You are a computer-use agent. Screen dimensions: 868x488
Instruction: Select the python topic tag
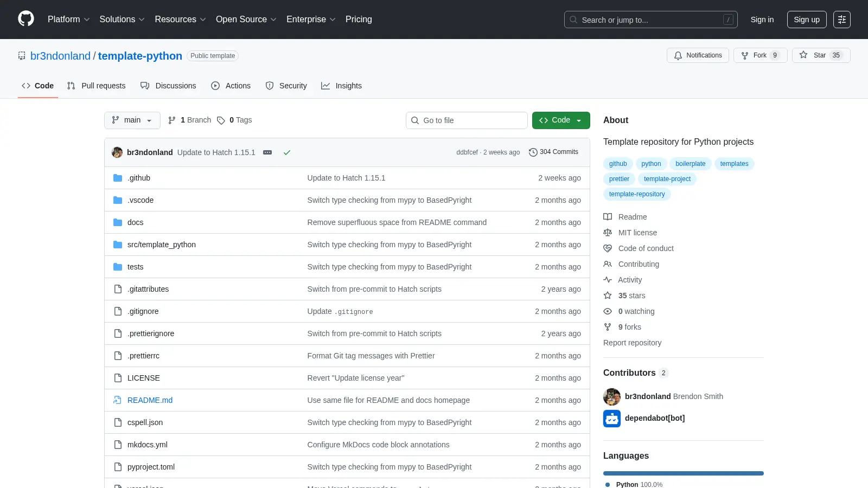[x=651, y=164]
